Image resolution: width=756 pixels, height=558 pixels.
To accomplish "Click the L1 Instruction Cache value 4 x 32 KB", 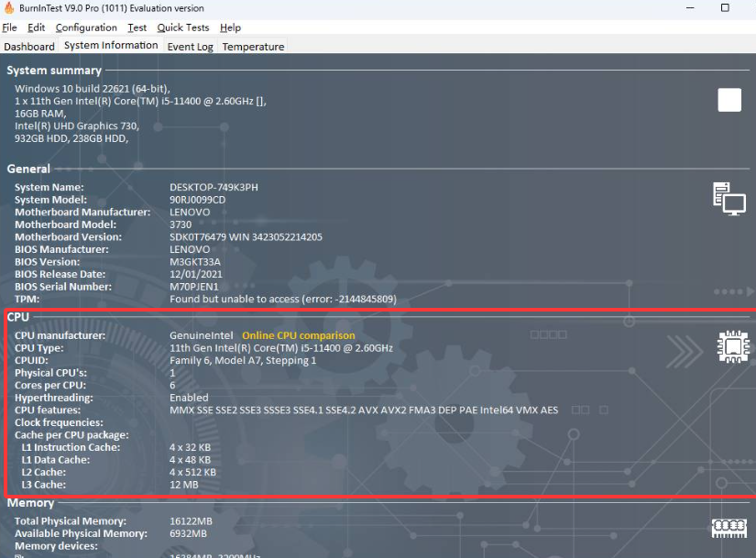I will click(x=190, y=447).
